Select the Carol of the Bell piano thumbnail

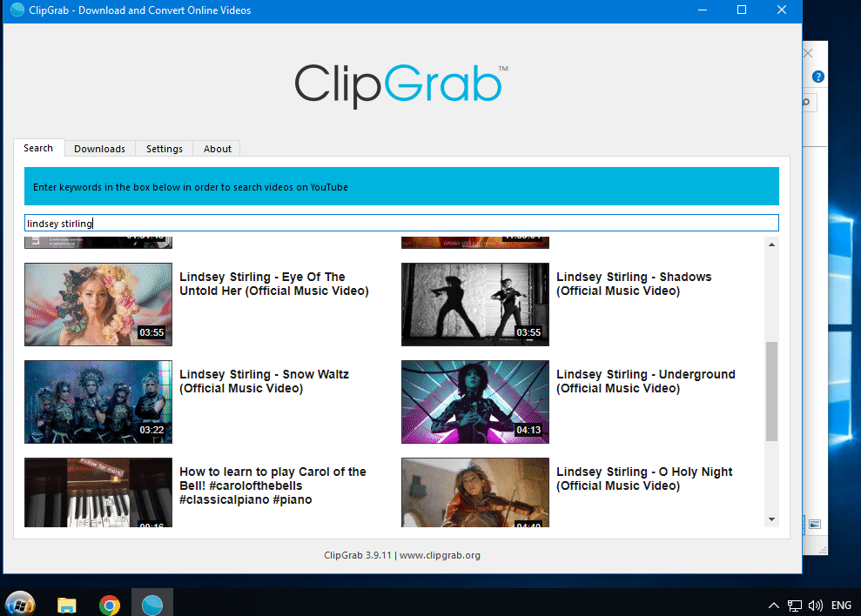click(98, 492)
